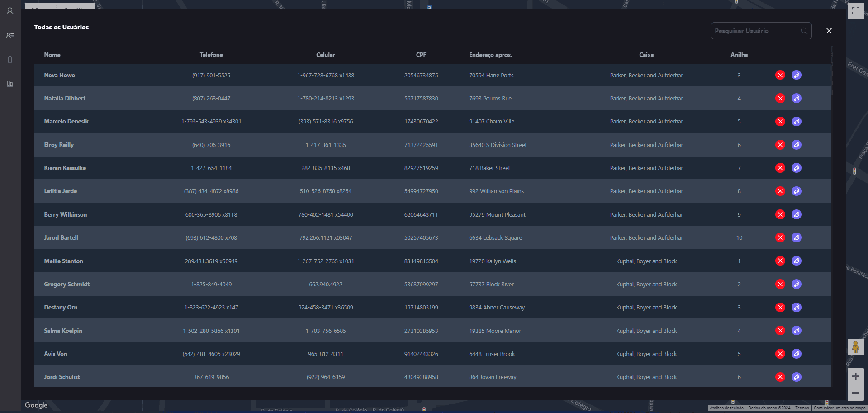Close the Todas os Usuários dialog
Viewport: 868px width, 413px height.
click(829, 31)
